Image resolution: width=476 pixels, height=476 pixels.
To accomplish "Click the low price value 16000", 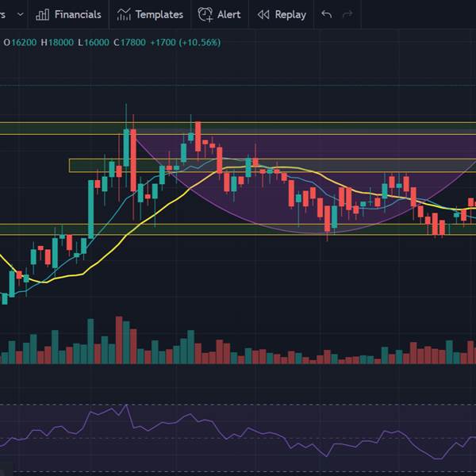I will 96,43.
